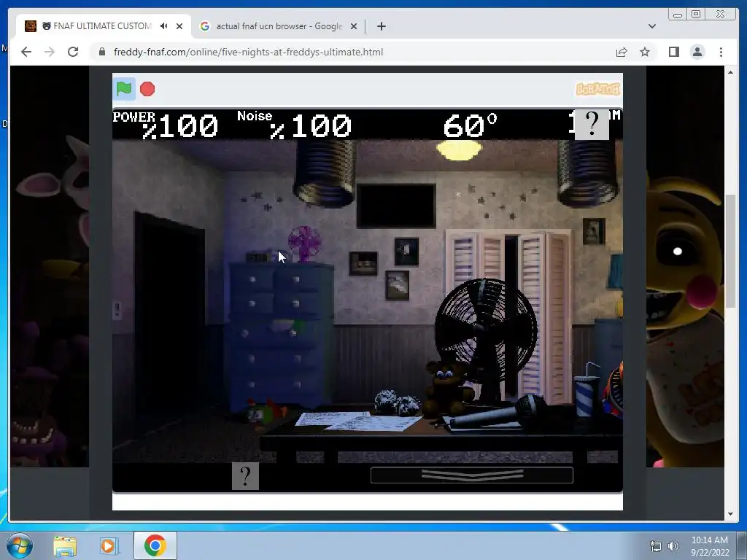Click the Noise %100 indicator
This screenshot has height=560, width=747.
pyautogui.click(x=295, y=125)
